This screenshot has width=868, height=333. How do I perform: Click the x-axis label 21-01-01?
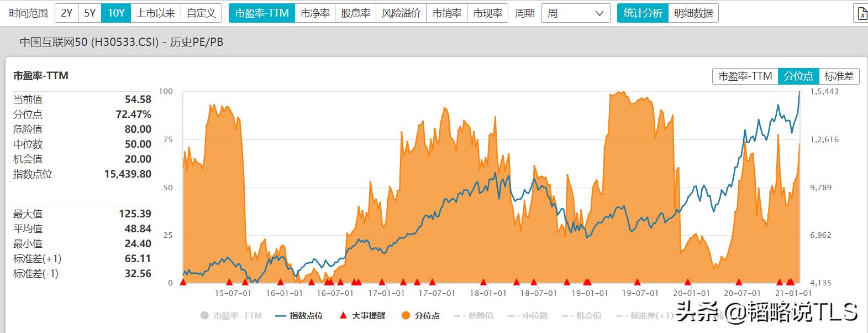pyautogui.click(x=793, y=293)
